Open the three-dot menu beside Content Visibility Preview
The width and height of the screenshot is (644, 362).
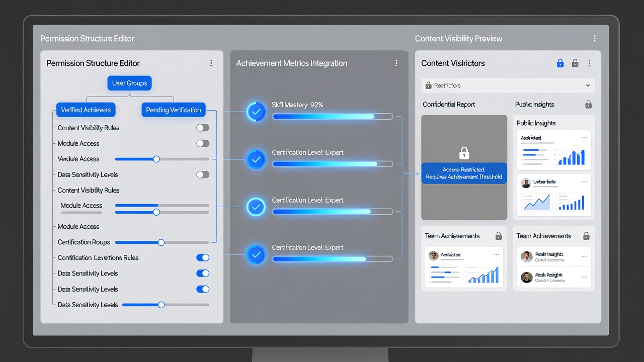coord(595,39)
